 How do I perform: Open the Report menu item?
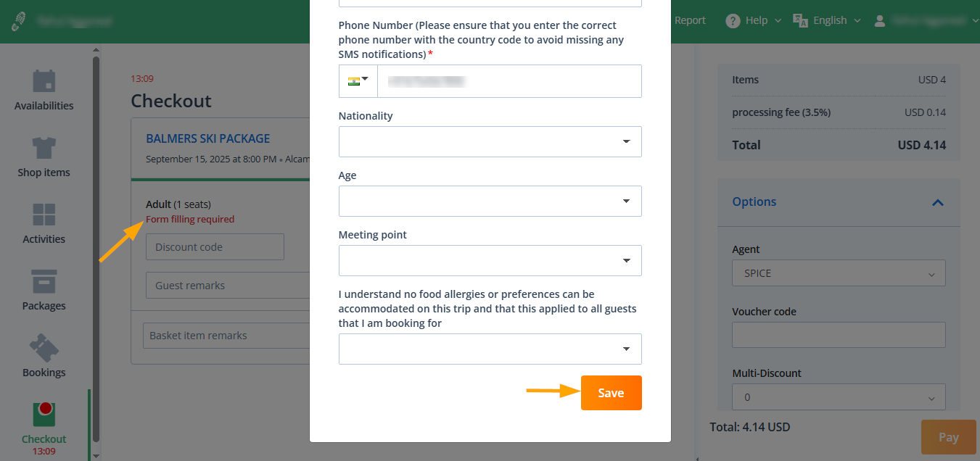[689, 20]
